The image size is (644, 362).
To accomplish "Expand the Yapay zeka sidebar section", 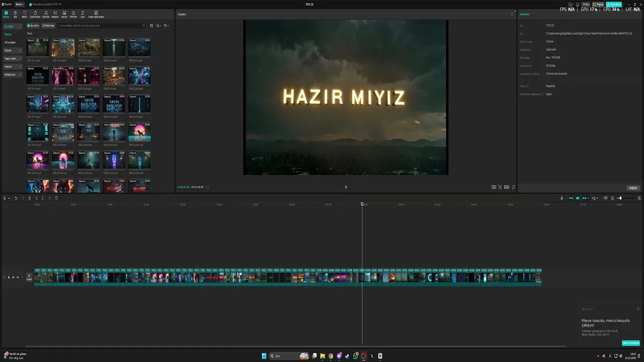I will click(x=13, y=58).
